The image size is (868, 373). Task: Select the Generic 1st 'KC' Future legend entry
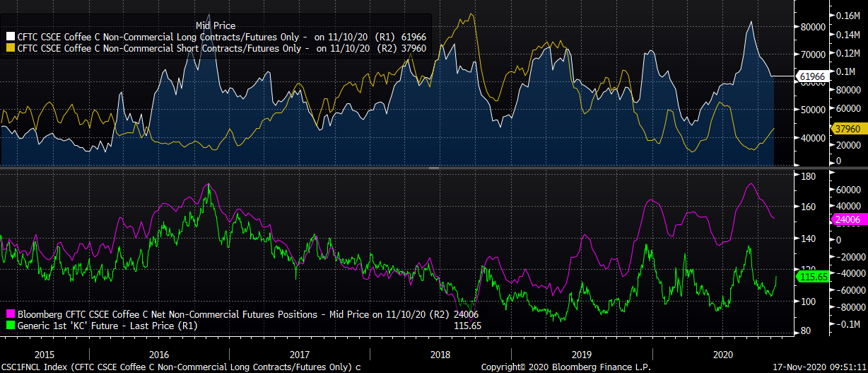pyautogui.click(x=245, y=326)
